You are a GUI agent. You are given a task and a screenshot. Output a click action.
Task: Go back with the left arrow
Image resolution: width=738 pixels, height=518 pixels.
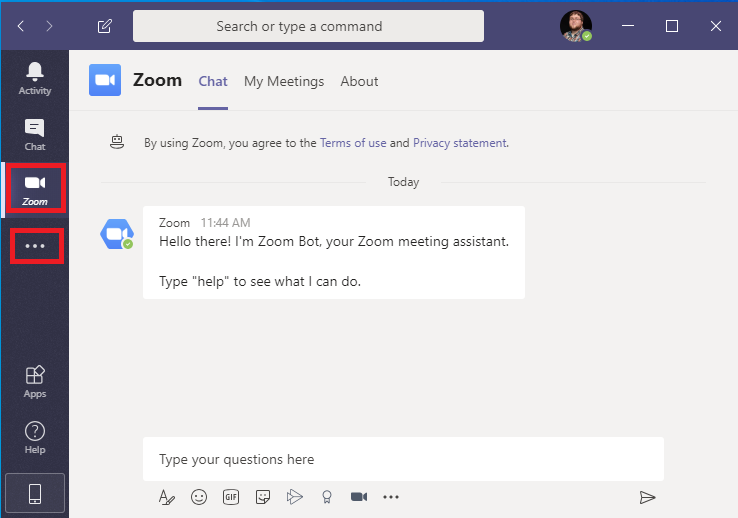point(21,26)
